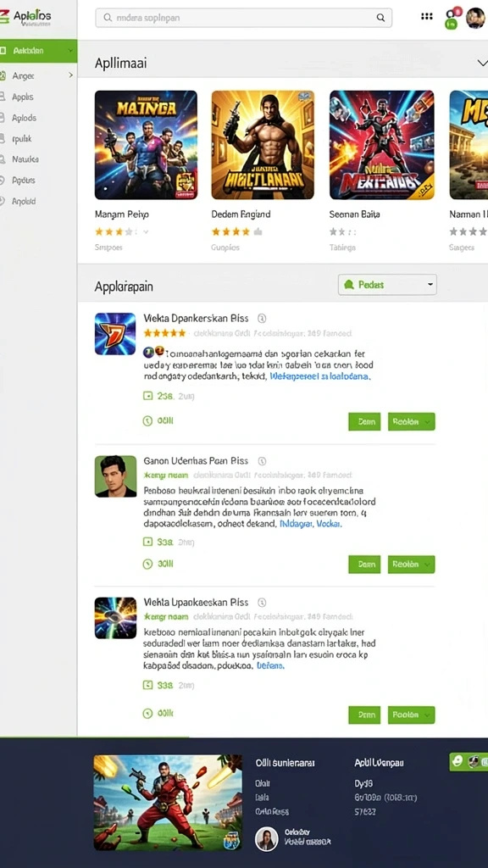The image size is (488, 868).
Task: Click the green chat icon in footer
Action: [x=457, y=762]
